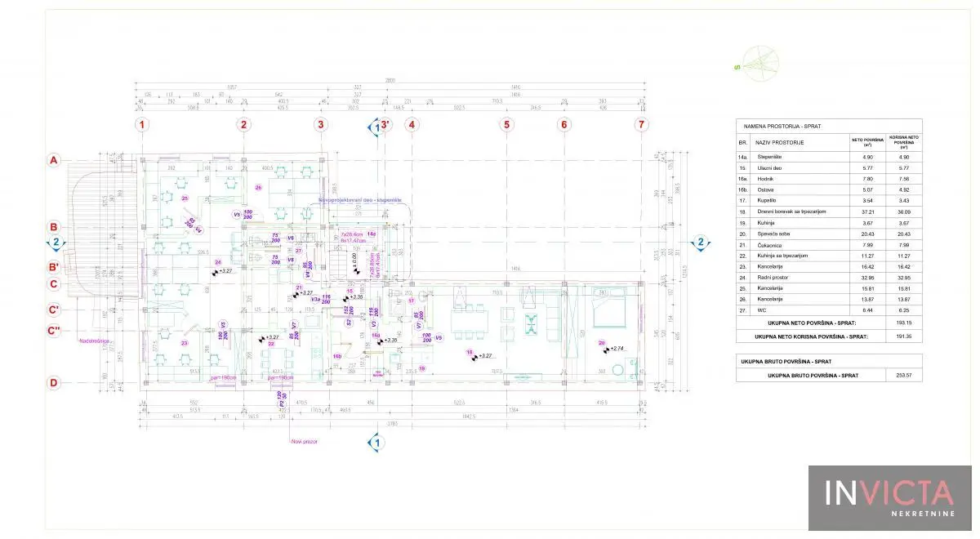
Task: Click the Nadstrešnica label
Action: pyautogui.click(x=95, y=341)
